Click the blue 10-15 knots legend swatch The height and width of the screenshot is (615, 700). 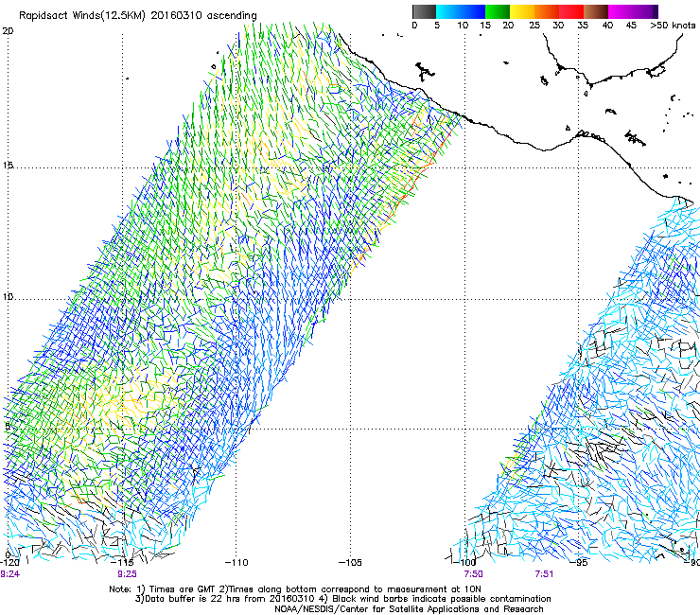pos(473,11)
